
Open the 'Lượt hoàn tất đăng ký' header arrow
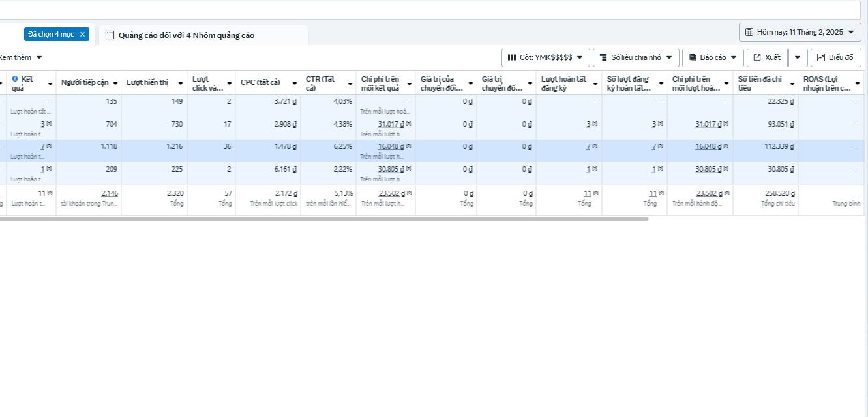pos(595,84)
